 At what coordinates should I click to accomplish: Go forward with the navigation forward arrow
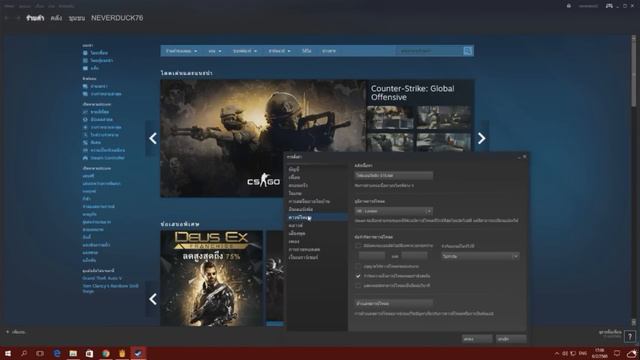pos(18,18)
